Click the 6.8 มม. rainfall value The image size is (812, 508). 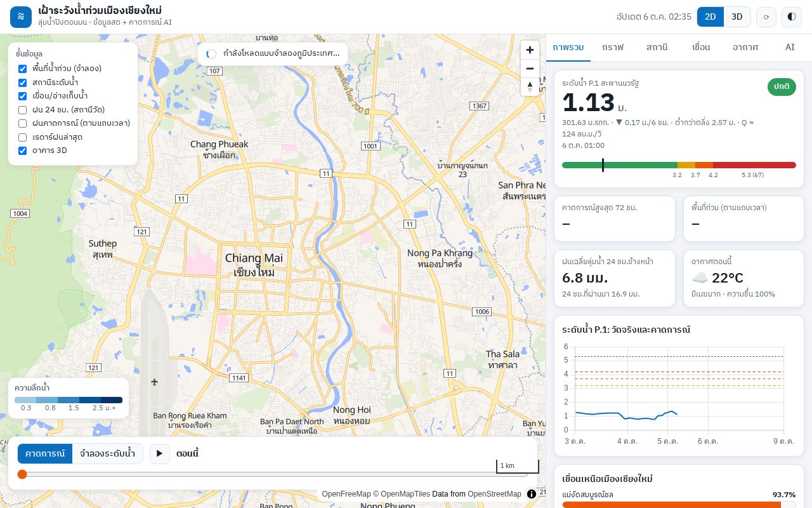coord(585,277)
